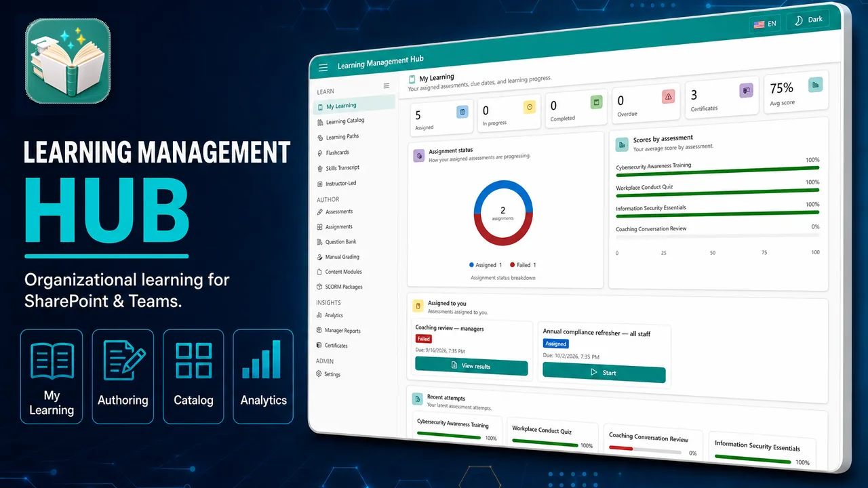868x488 pixels.
Task: Click the red Failed donut segment
Action: (x=503, y=239)
